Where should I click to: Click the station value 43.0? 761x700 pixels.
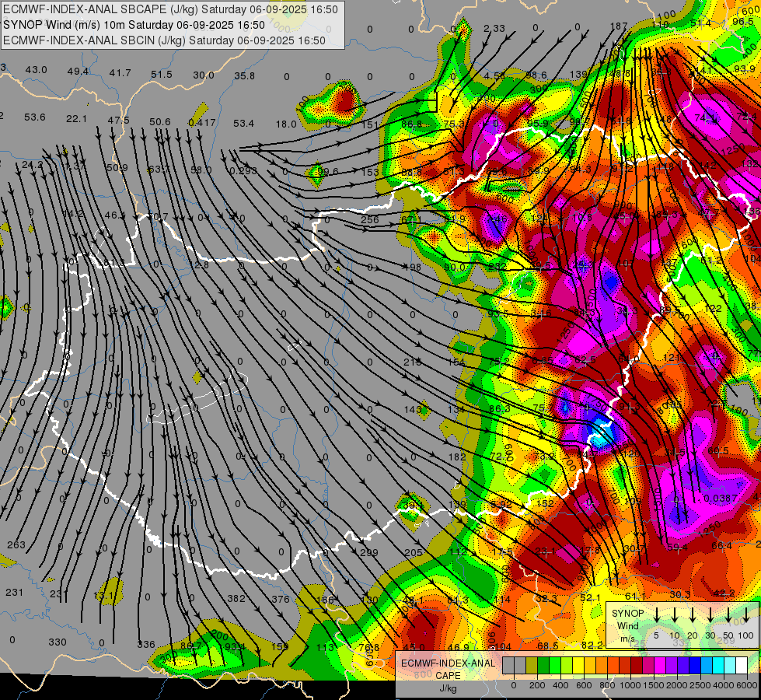coord(37,70)
